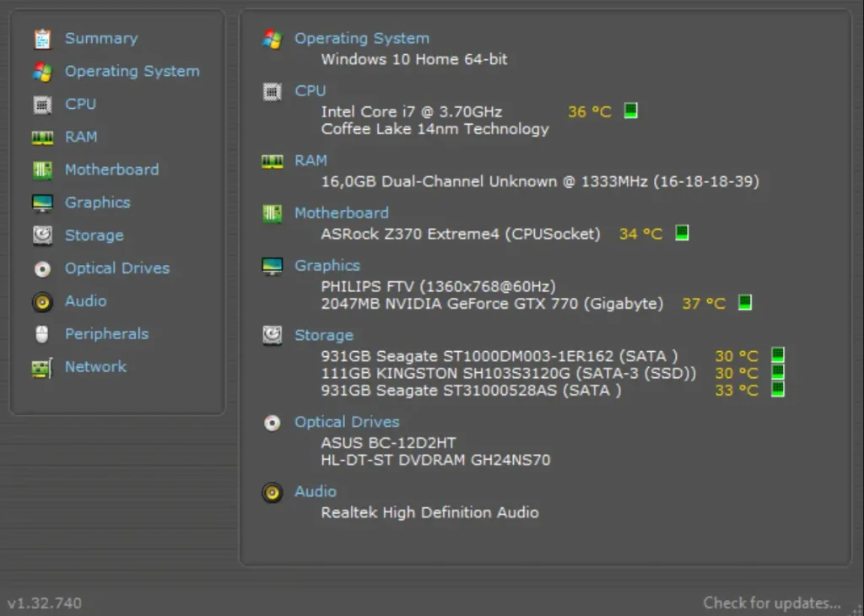Select the Network card icon in sidebar
864x616 pixels.
point(42,366)
